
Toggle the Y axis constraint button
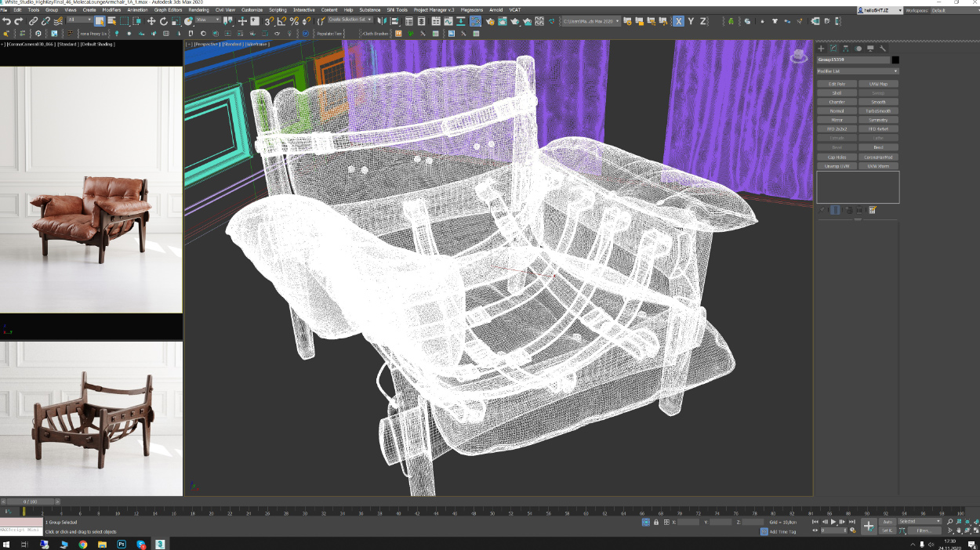click(x=691, y=21)
